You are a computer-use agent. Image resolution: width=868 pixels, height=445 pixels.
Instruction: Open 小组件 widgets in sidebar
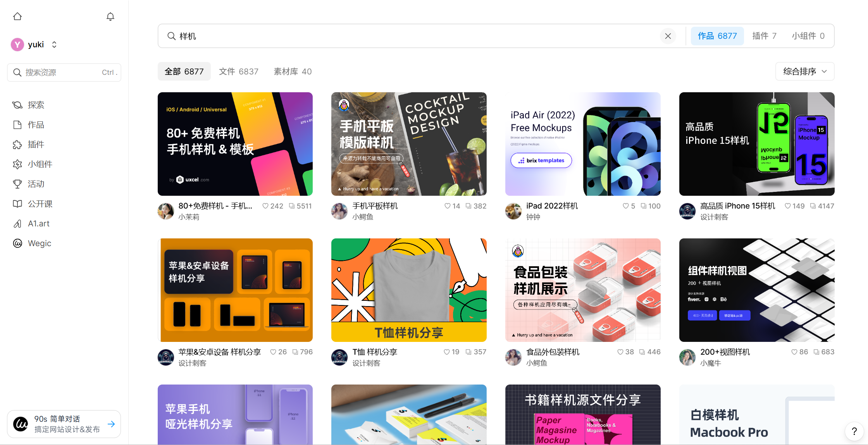40,164
